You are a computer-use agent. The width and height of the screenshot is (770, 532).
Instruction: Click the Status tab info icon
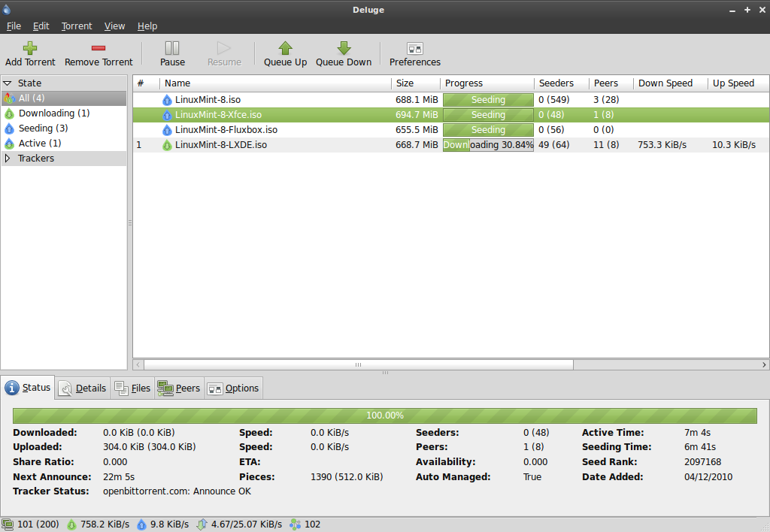pyautogui.click(x=12, y=388)
